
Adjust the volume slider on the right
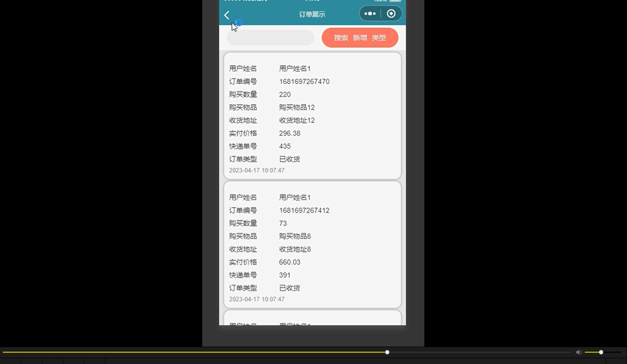tap(601, 352)
